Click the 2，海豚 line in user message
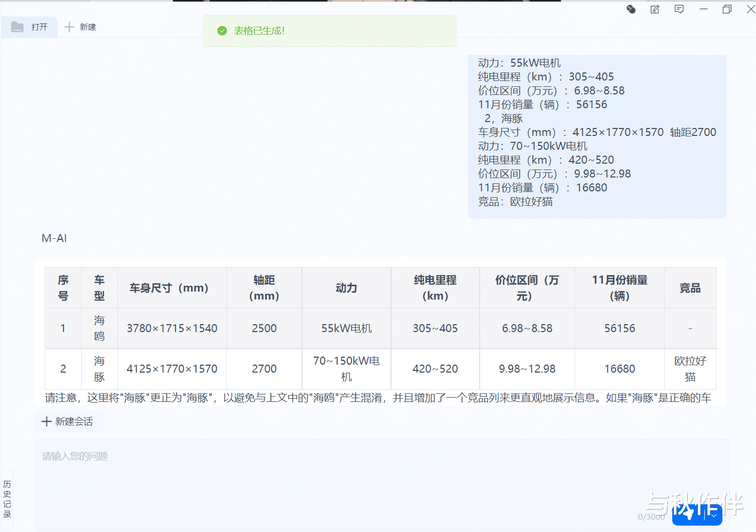 click(x=504, y=118)
